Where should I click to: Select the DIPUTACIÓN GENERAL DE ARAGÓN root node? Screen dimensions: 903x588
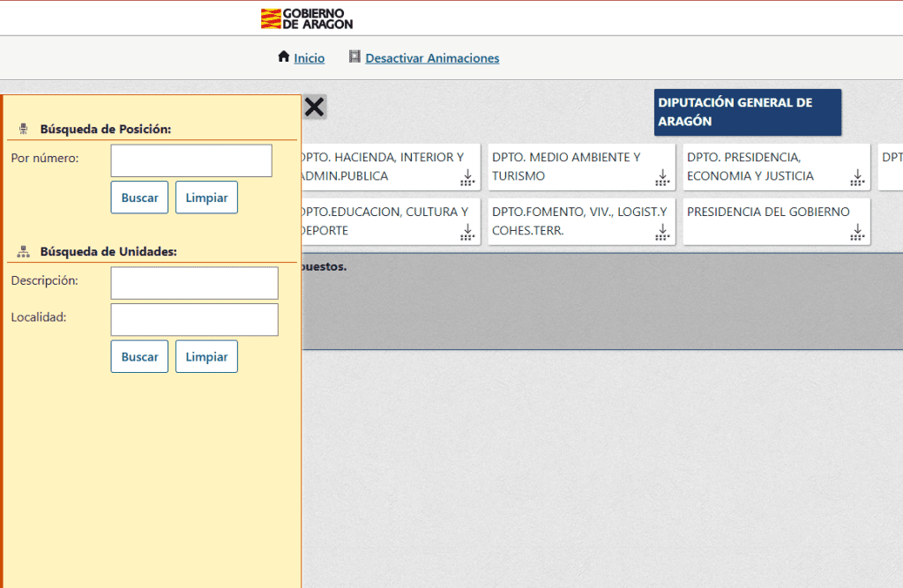[747, 112]
